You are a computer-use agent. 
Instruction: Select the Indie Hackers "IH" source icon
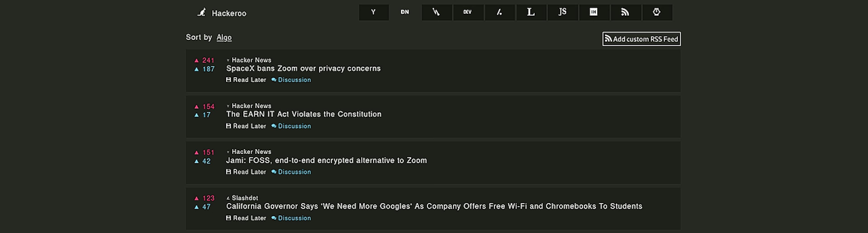(x=594, y=12)
